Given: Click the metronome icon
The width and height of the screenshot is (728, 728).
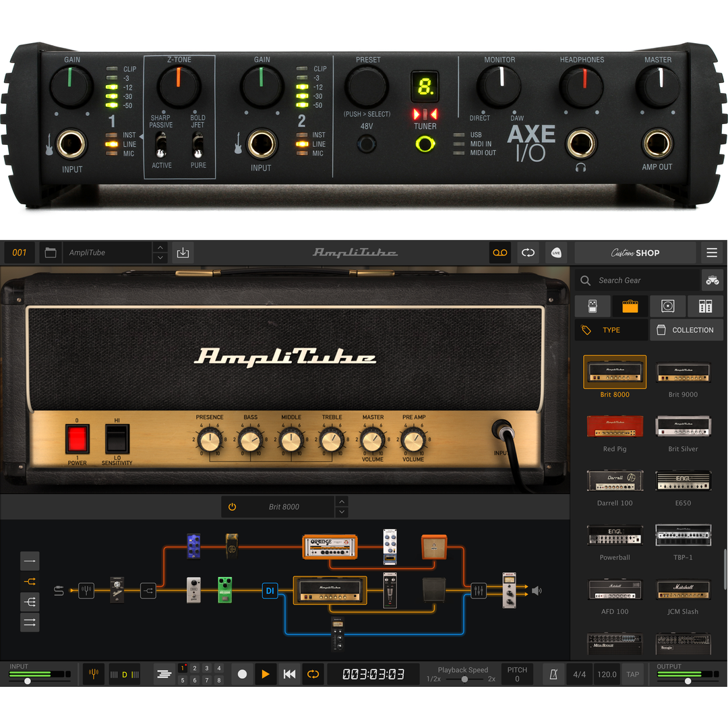Looking at the screenshot, I should (553, 674).
